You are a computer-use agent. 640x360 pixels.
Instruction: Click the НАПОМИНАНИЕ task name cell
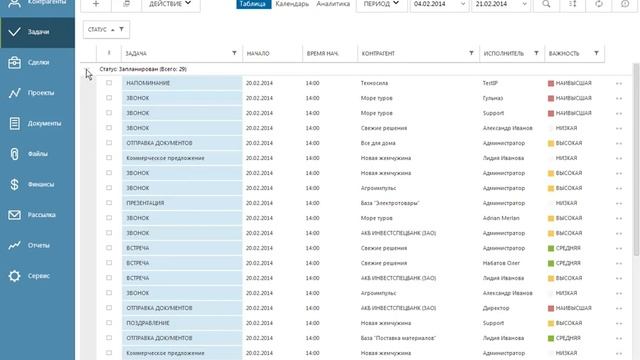tap(182, 83)
